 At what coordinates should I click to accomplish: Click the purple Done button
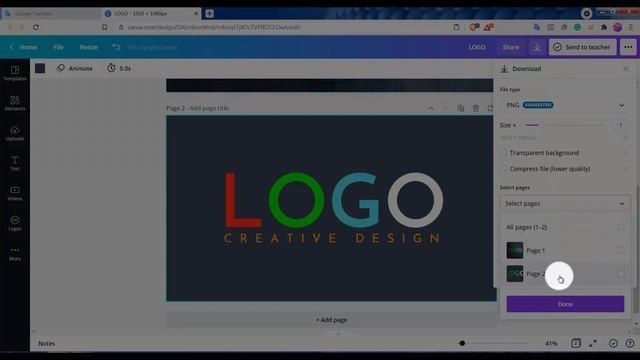pos(565,304)
